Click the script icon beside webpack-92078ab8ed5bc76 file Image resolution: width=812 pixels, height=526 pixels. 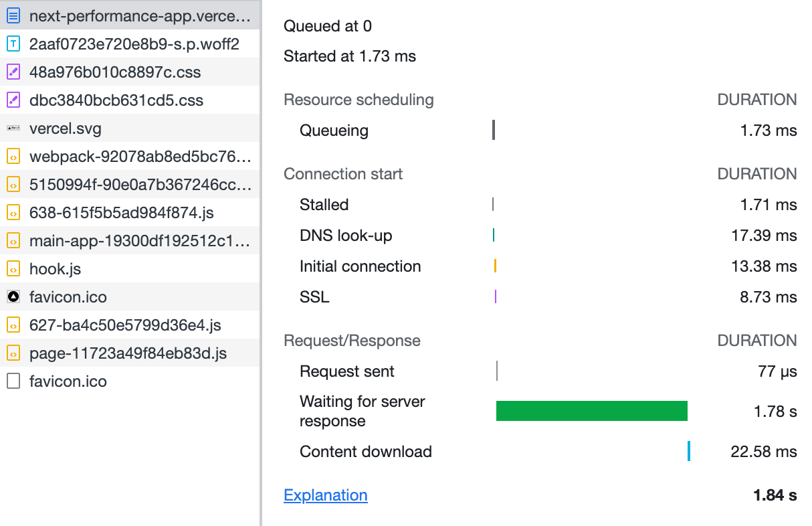click(13, 157)
